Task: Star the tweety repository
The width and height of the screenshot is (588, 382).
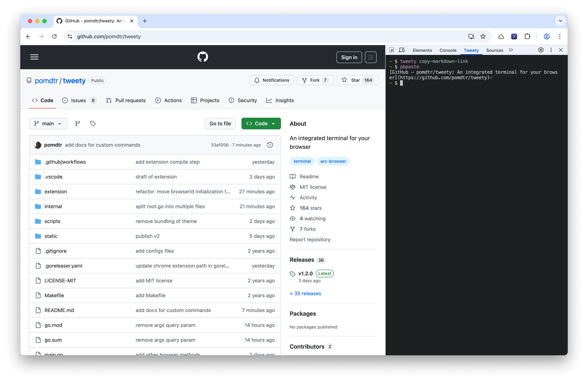Action: pyautogui.click(x=358, y=80)
